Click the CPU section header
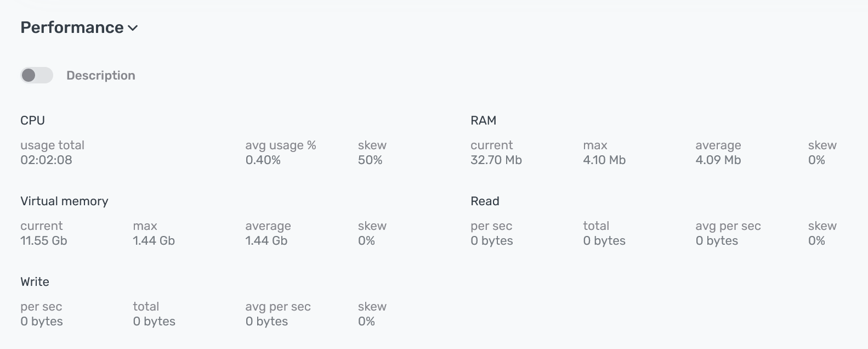 click(32, 120)
